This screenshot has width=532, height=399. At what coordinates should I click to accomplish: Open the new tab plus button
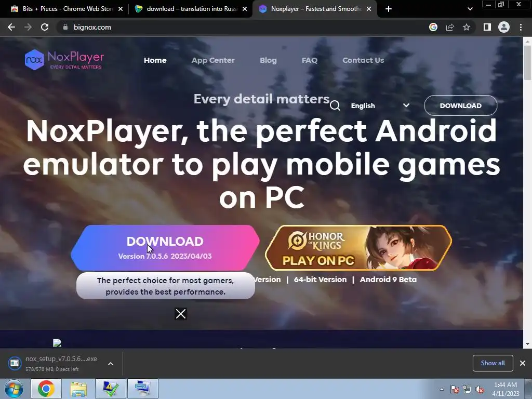389,9
